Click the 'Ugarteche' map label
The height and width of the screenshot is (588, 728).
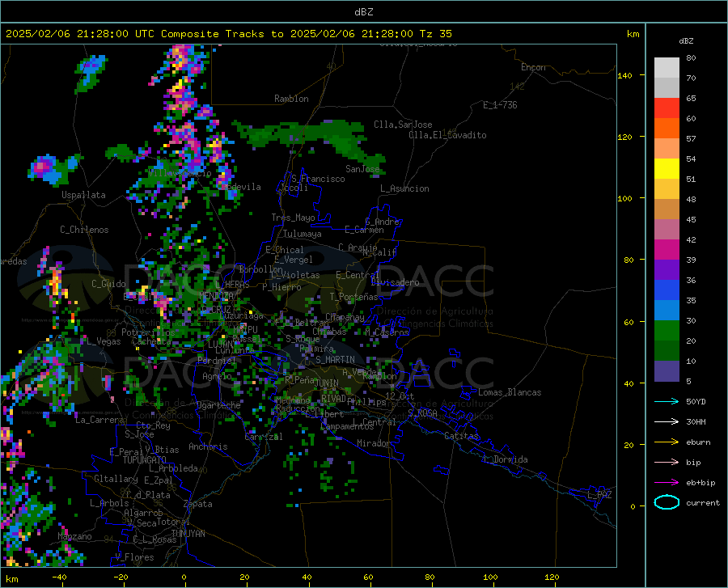click(x=218, y=405)
